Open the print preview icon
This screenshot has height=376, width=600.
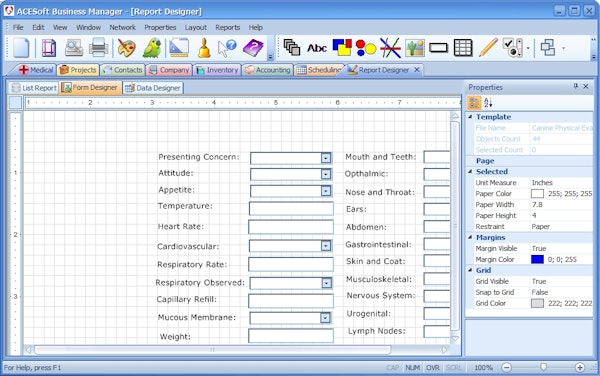[74, 48]
